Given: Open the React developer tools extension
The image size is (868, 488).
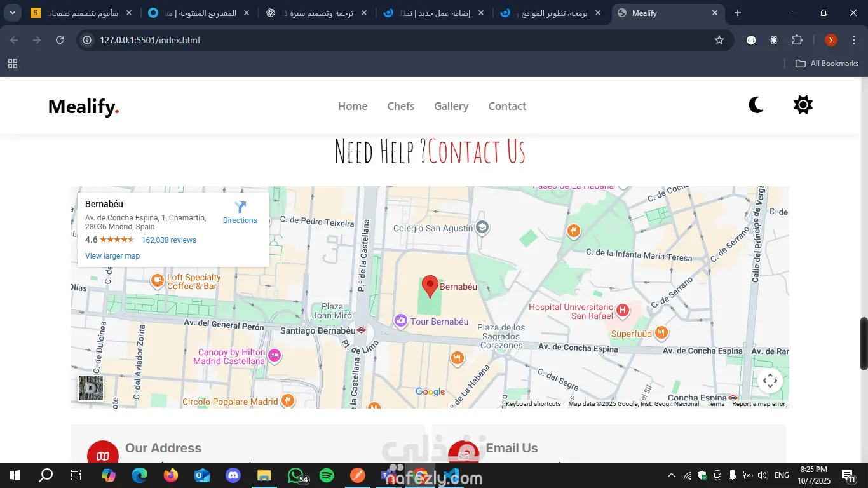Looking at the screenshot, I should [x=773, y=40].
